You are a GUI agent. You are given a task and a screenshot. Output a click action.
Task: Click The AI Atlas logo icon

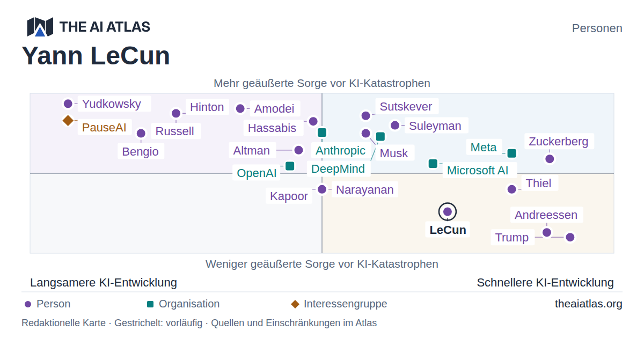[x=40, y=27]
